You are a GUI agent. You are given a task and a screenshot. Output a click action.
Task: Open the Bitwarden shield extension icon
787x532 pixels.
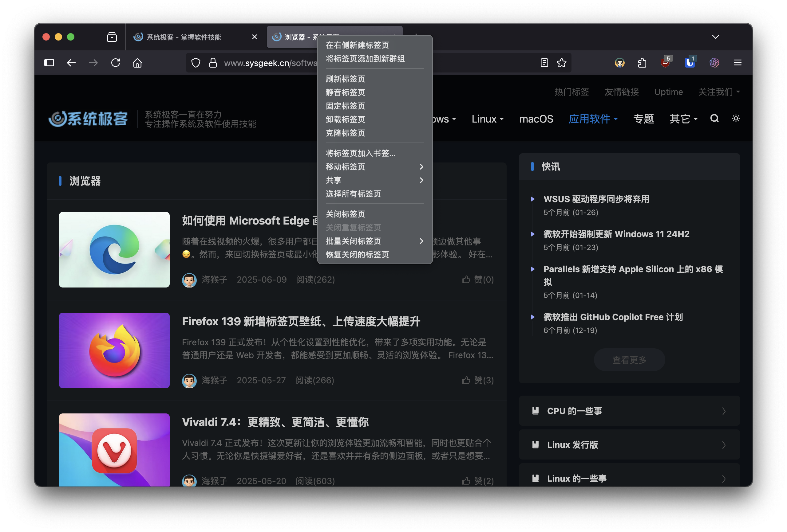[x=690, y=62]
